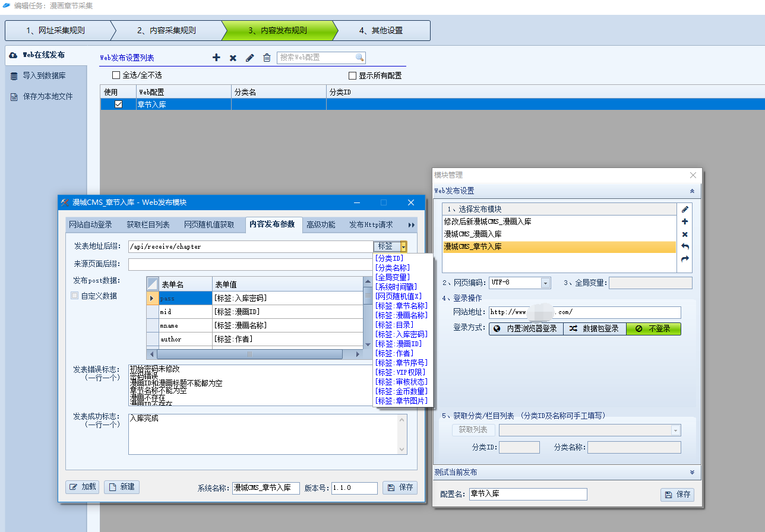Click 保存为本地文件 file icon

[14, 97]
